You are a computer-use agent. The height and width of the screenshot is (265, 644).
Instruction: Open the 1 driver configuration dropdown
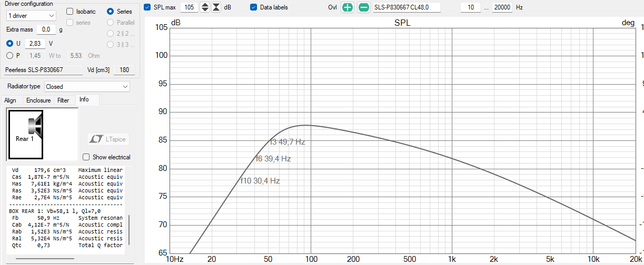point(31,16)
